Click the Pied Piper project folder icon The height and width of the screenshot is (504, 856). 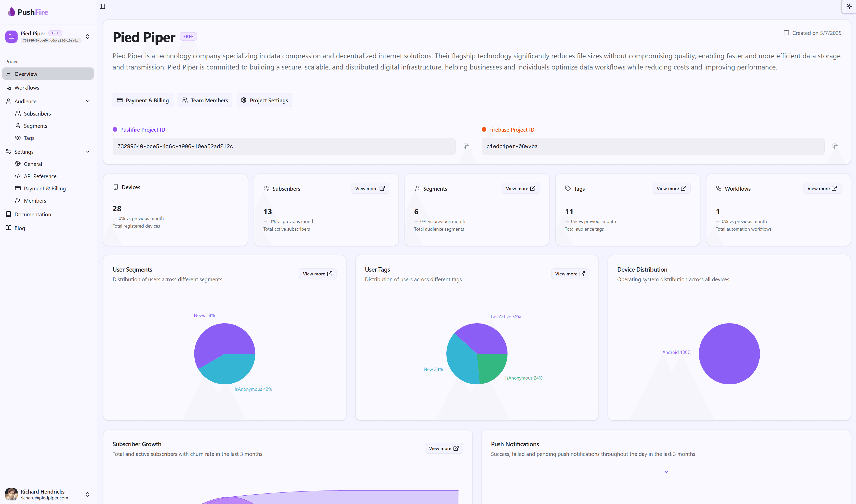[x=11, y=37]
